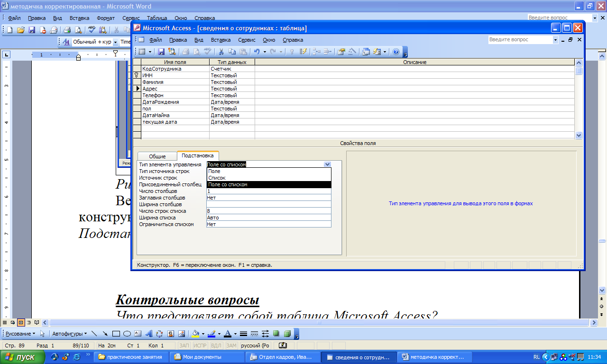Screen dimensions: 607x364
Task: Select Arrow tool in Drawing toolbar
Action: [x=105, y=334]
